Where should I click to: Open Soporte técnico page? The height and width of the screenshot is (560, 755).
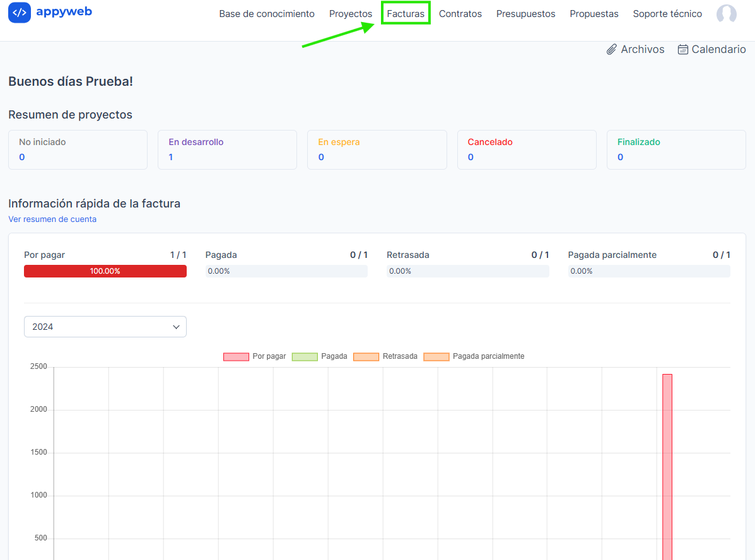pyautogui.click(x=667, y=14)
